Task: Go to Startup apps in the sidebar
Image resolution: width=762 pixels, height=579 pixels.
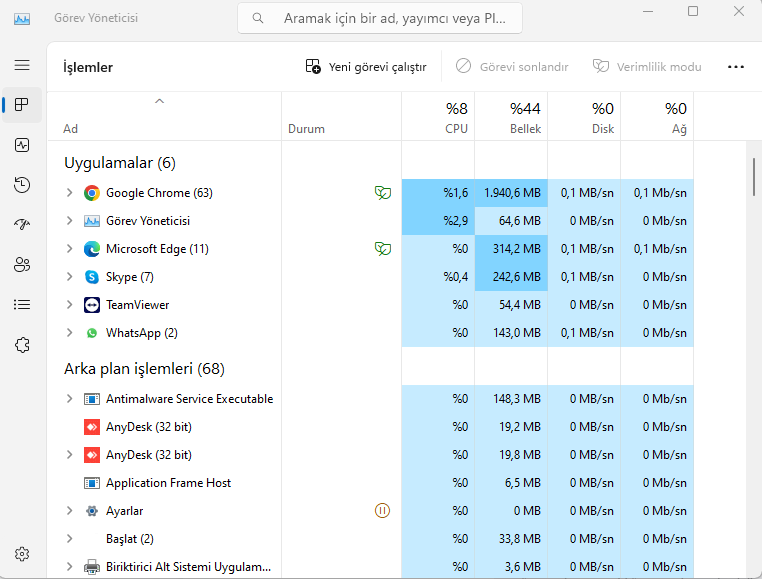Action: 22,225
